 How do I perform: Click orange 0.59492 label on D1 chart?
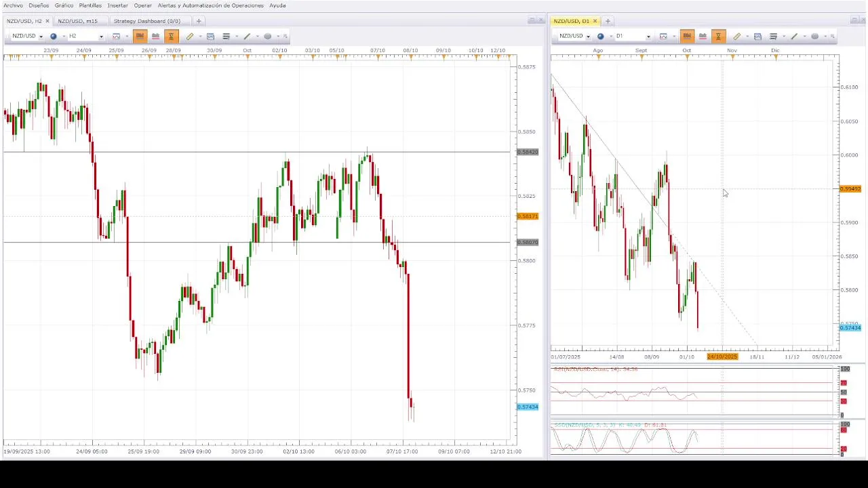pyautogui.click(x=850, y=189)
